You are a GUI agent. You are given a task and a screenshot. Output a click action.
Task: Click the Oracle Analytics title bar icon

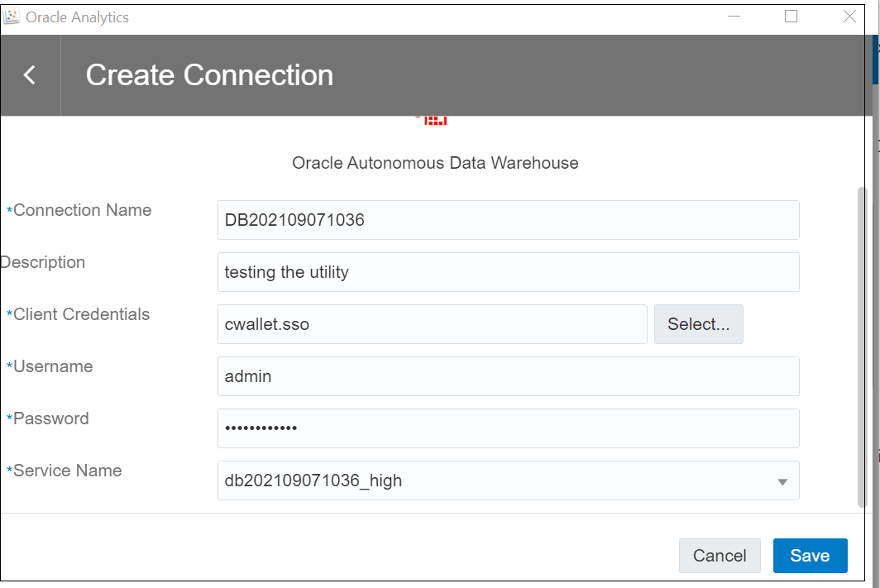coord(12,17)
